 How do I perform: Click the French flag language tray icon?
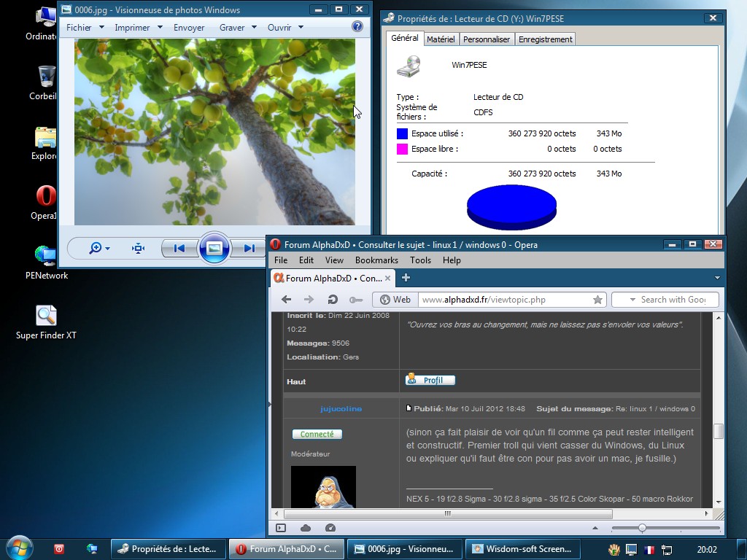[x=649, y=550]
